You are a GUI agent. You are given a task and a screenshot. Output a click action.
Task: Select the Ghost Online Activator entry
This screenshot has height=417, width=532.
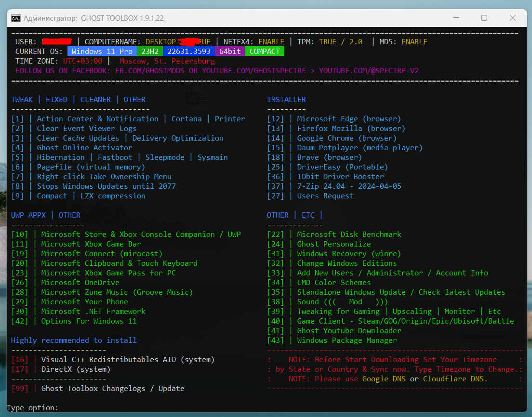click(84, 148)
